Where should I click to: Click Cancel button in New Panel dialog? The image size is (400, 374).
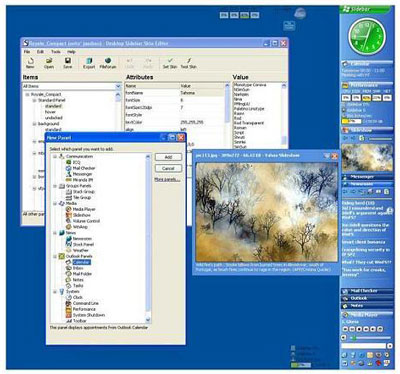coord(168,168)
